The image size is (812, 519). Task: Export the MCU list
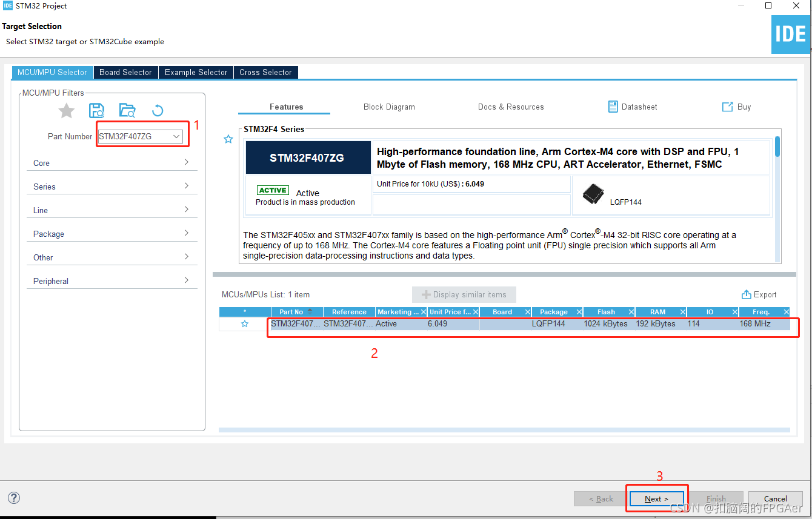[x=759, y=295]
